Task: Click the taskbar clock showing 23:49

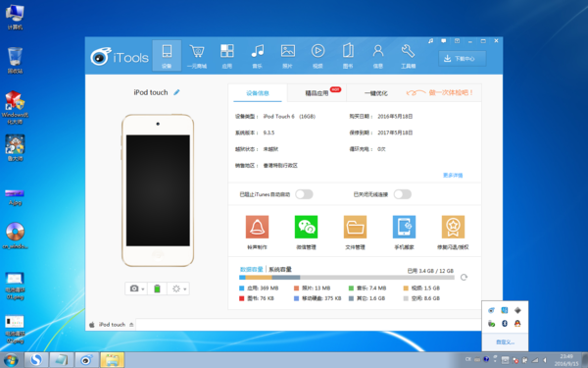Action: pyautogui.click(x=566, y=360)
